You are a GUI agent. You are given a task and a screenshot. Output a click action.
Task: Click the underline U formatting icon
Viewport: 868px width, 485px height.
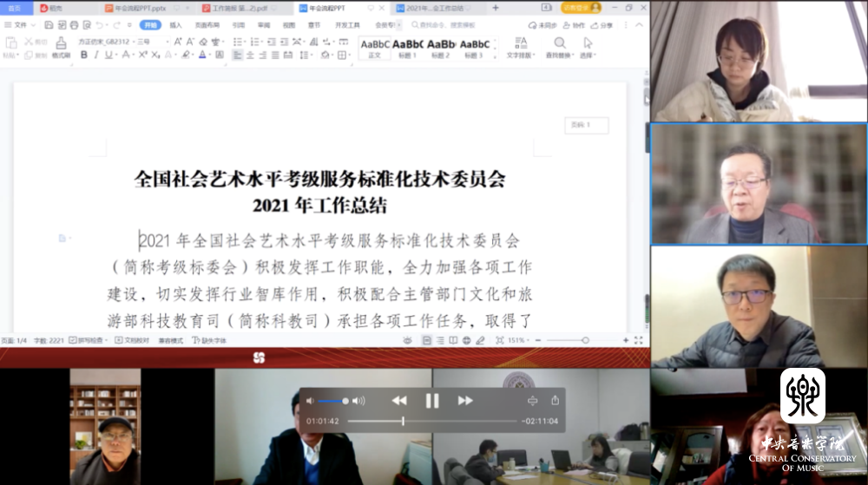108,55
